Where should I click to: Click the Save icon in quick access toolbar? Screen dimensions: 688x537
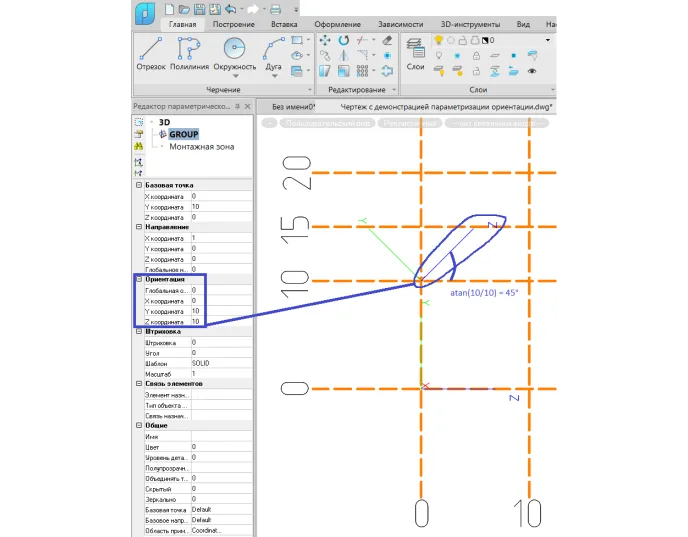(200, 9)
